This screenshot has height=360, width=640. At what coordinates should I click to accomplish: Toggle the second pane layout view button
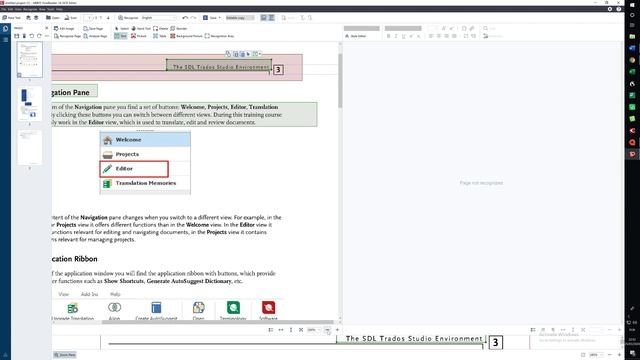[271, 18]
